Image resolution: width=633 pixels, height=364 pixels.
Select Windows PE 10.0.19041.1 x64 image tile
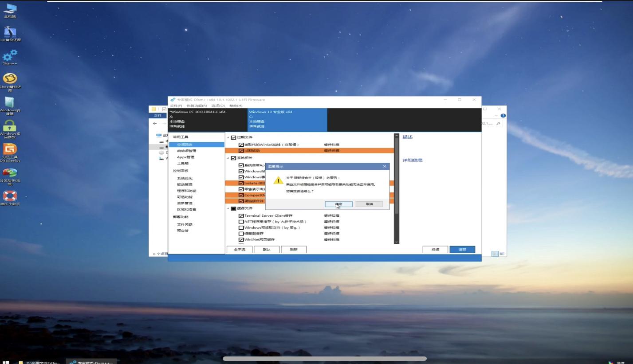[x=208, y=120]
